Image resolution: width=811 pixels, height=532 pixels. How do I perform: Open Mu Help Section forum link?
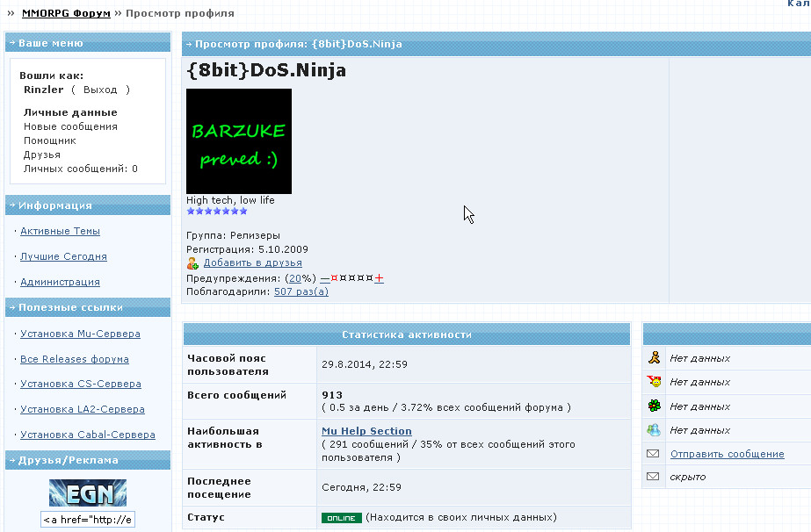pos(366,431)
